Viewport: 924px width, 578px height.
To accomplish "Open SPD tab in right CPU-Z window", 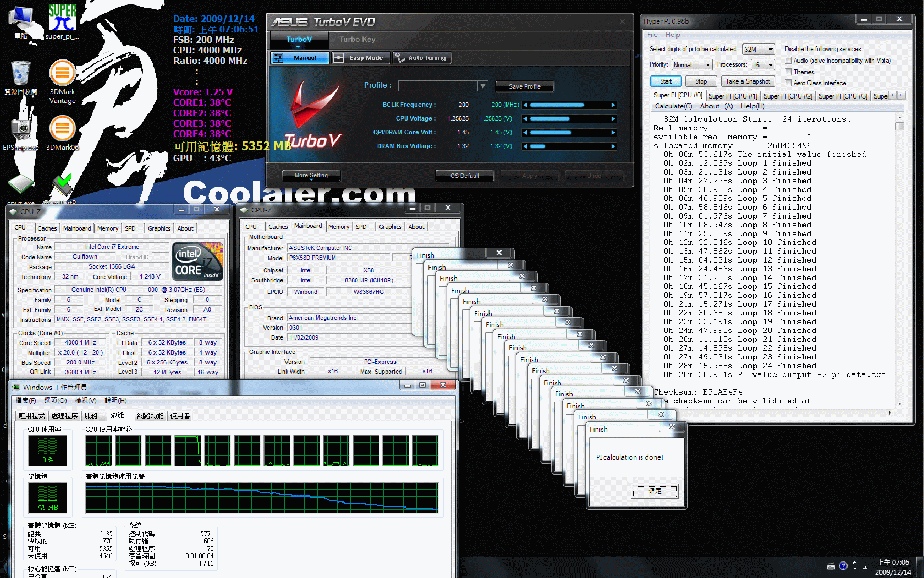I will click(x=361, y=227).
